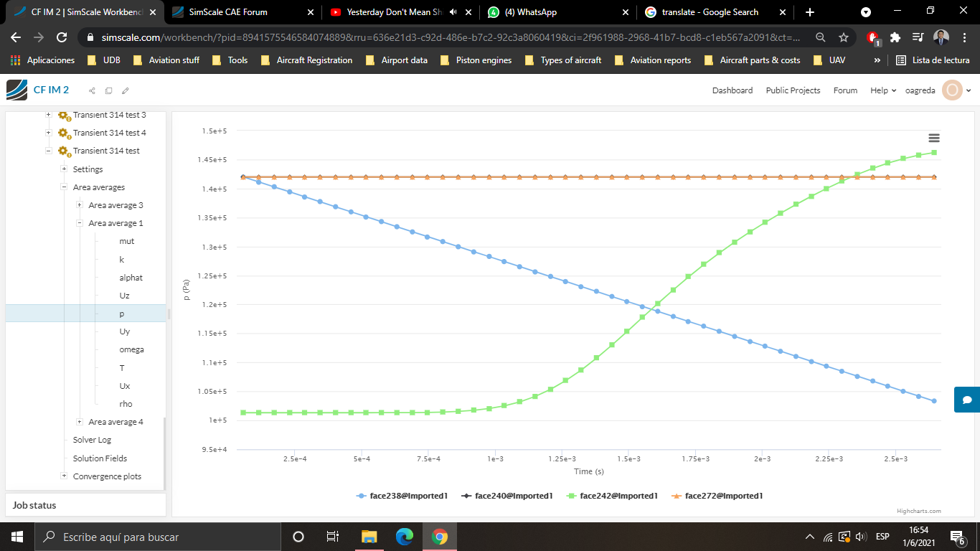Collapse Area average 1

pyautogui.click(x=80, y=223)
